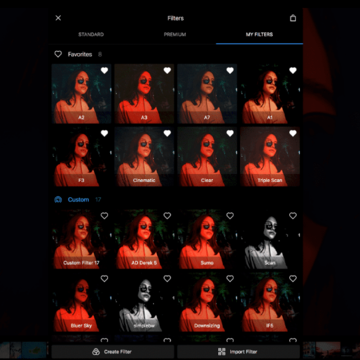Apply the A1 filter thumbnail
This screenshot has height=360, width=360.
pos(270,94)
